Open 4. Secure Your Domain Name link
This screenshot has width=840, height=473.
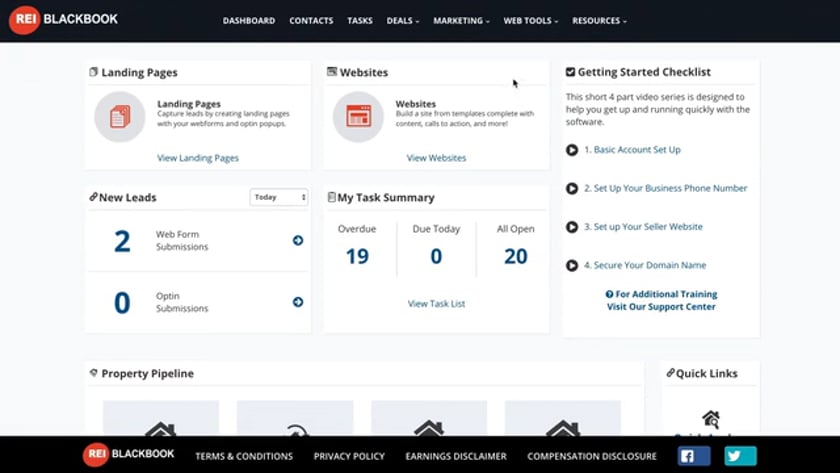645,266
